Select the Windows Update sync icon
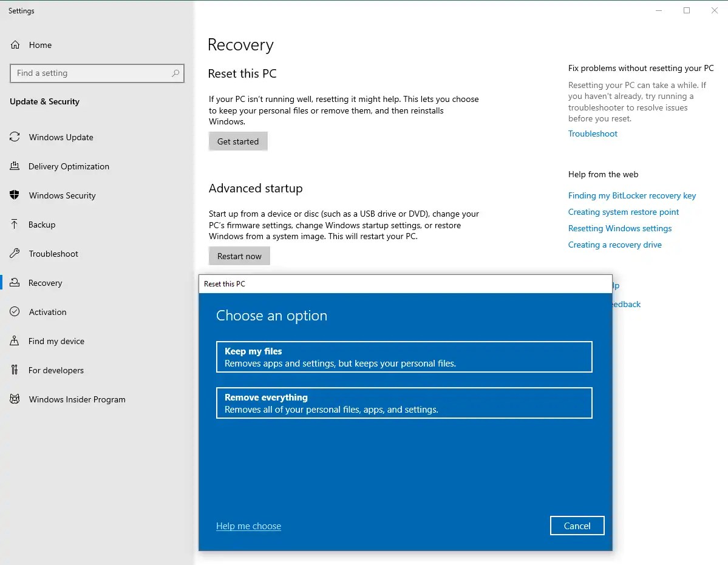The width and height of the screenshot is (728, 565). coord(15,137)
